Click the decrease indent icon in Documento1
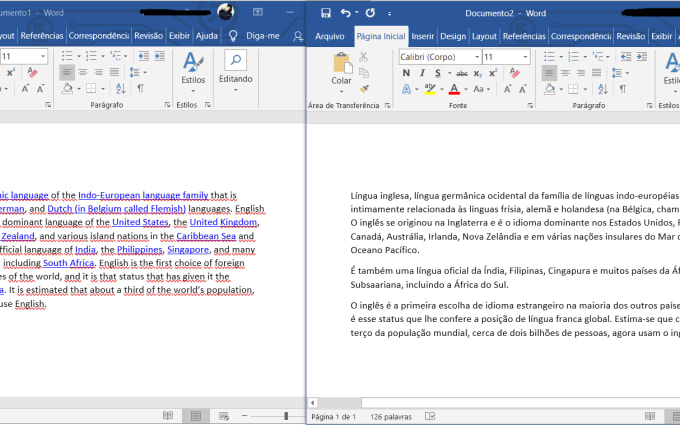This screenshot has height=425, width=680. 144,56
